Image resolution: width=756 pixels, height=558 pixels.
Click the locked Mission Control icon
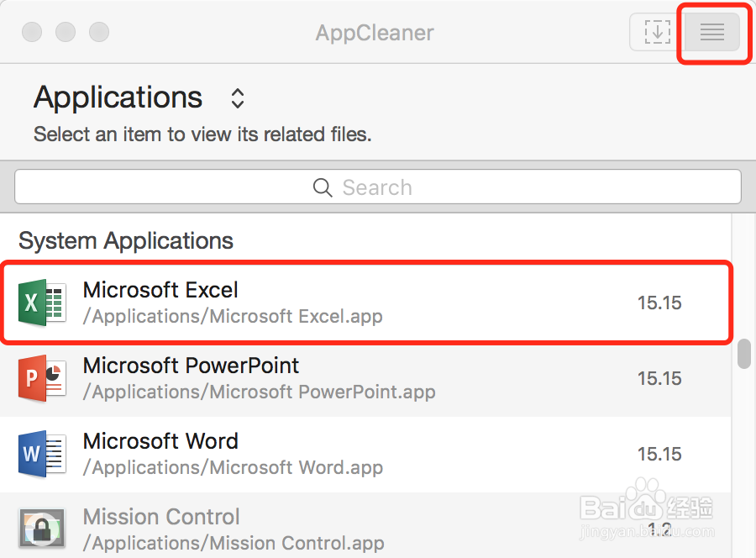[x=42, y=529]
